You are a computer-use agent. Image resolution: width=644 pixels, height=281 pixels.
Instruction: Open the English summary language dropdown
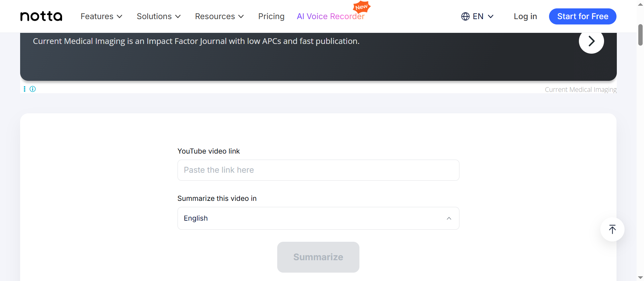(318, 218)
